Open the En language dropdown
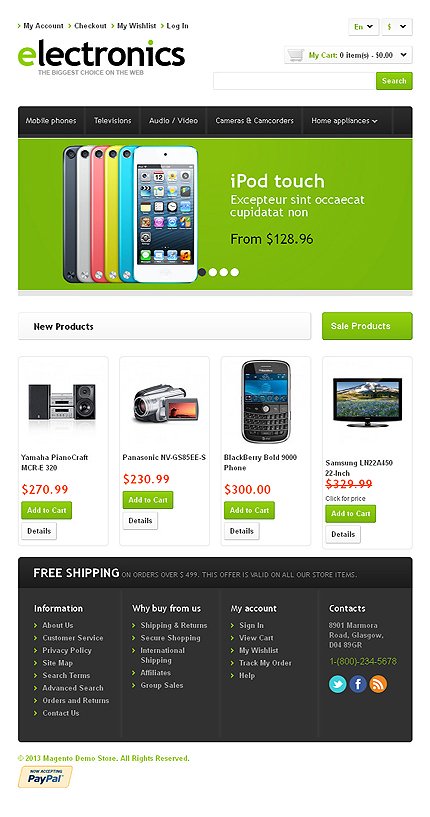The image size is (430, 817). [x=363, y=27]
